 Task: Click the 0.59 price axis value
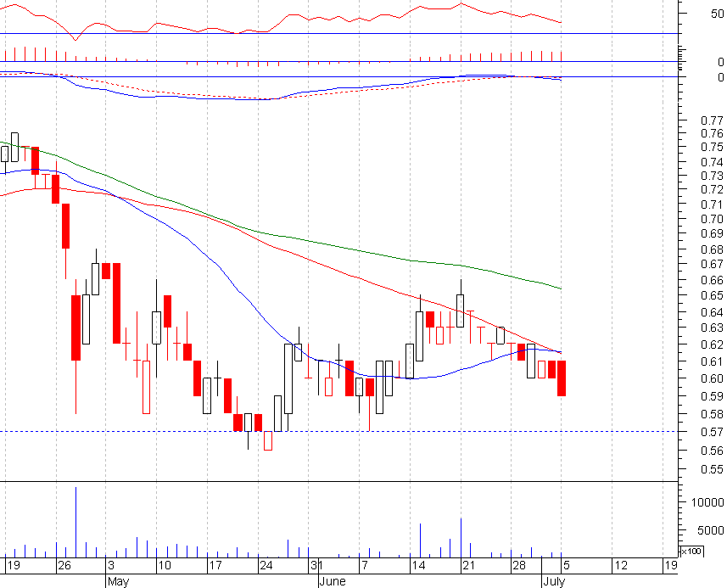point(712,396)
